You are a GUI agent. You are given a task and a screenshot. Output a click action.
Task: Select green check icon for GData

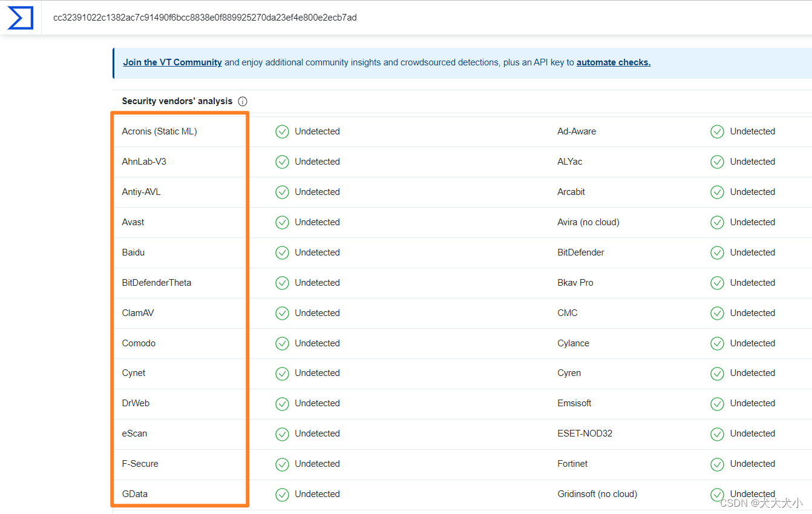(282, 494)
